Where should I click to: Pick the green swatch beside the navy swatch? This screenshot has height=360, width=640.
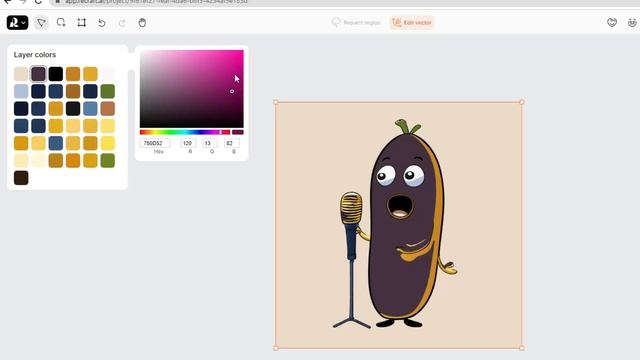click(x=108, y=91)
